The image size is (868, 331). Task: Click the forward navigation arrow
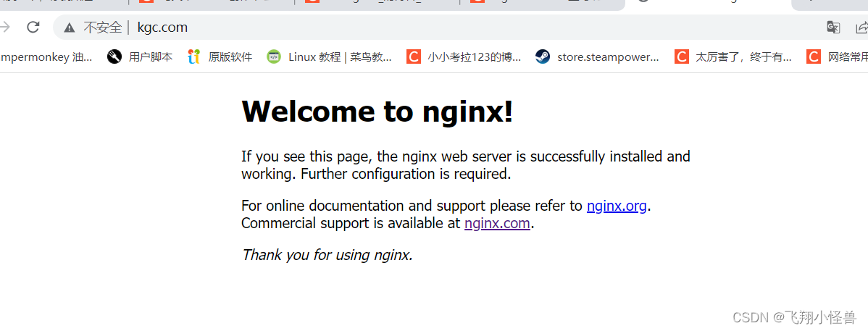point(6,27)
